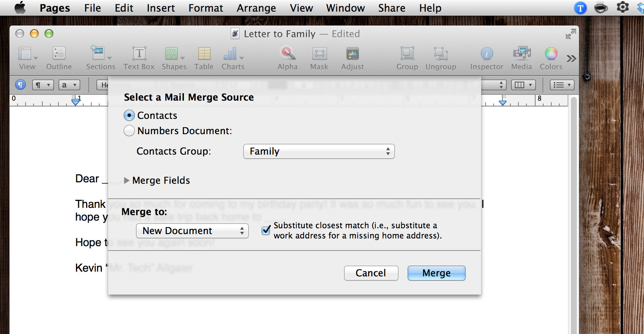Open the View menu in menu bar
644x334 pixels.
(301, 8)
